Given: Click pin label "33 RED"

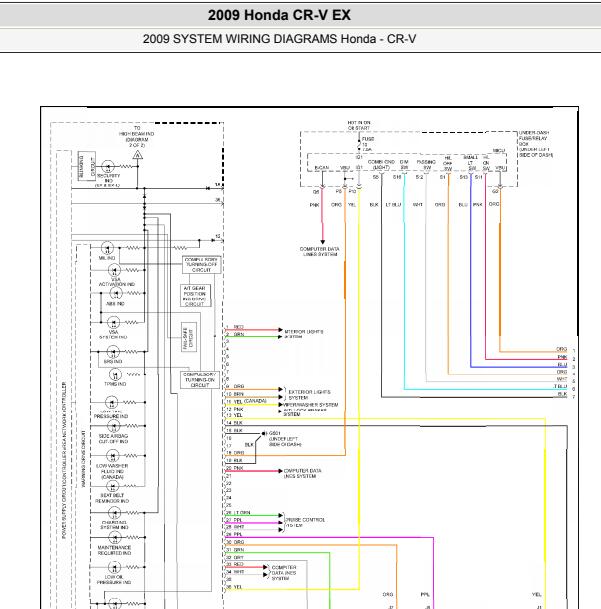Looking at the screenshot, I should (235, 564).
